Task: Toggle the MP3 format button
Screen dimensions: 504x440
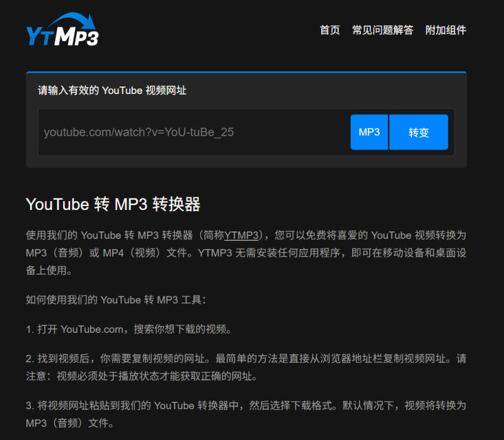Action: pyautogui.click(x=369, y=132)
